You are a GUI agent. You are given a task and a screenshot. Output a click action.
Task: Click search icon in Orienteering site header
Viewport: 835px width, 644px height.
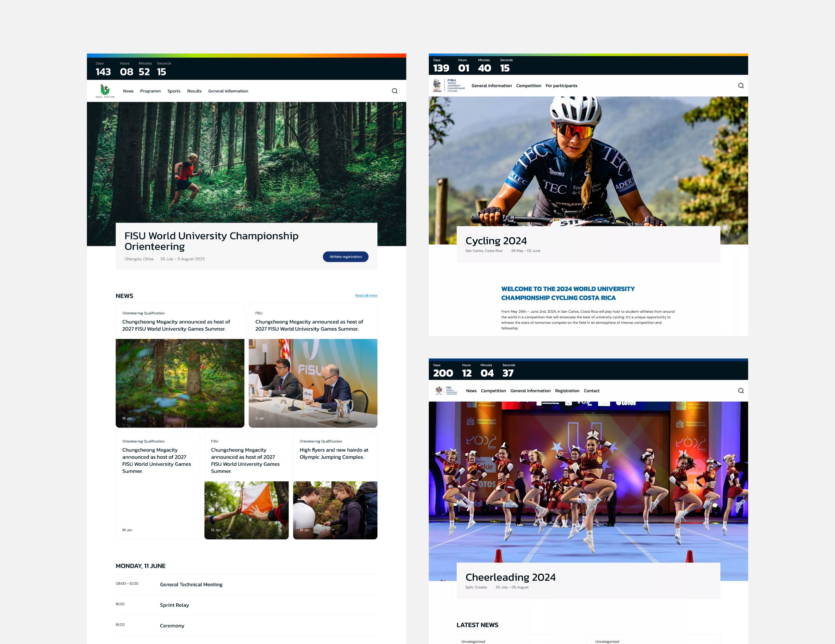394,91
